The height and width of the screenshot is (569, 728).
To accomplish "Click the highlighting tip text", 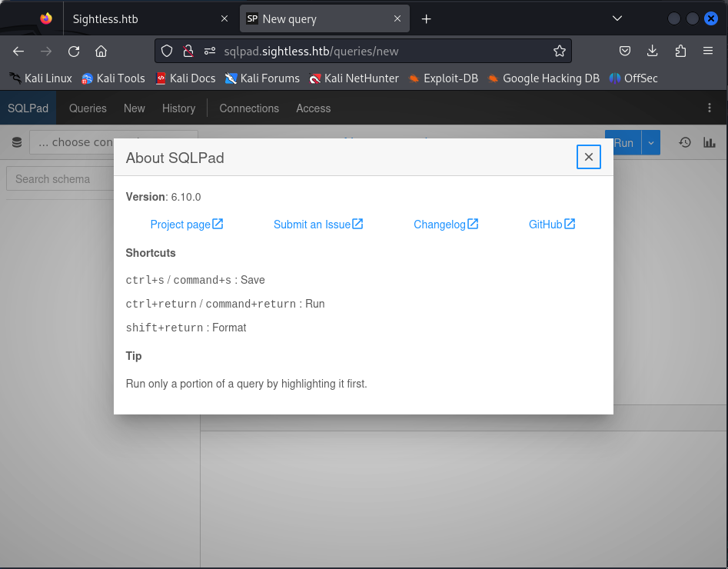I will [247, 384].
